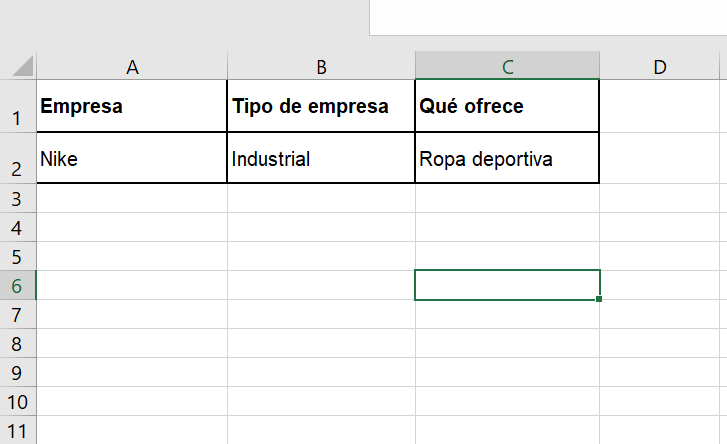
Task: Select column A header
Action: (132, 67)
